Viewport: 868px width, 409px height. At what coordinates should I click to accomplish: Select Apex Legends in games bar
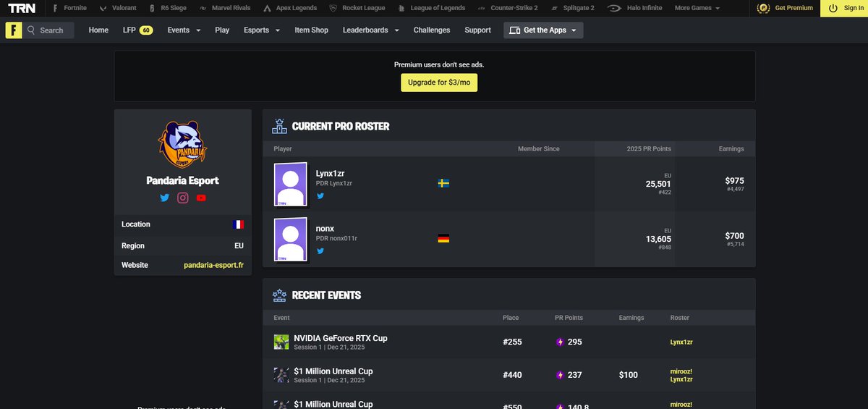(291, 8)
